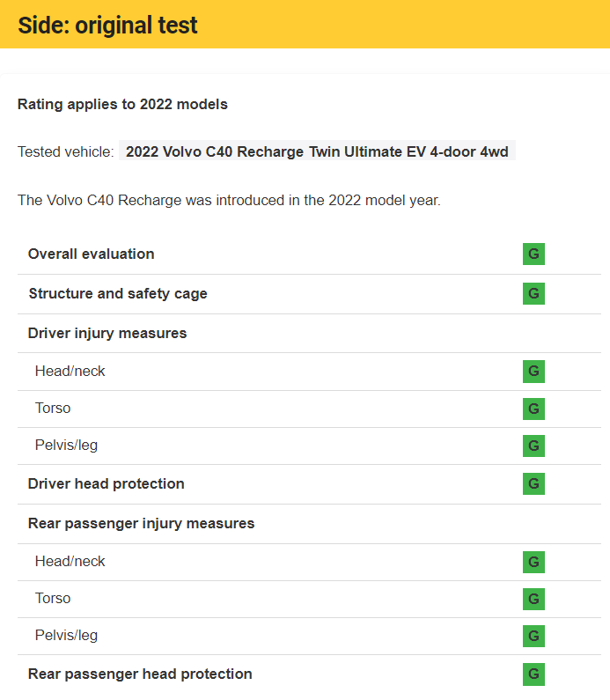The height and width of the screenshot is (700, 610).
Task: Click the 2022 Volvo C40 Recharge tested vehicle label
Action: pyautogui.click(x=317, y=151)
